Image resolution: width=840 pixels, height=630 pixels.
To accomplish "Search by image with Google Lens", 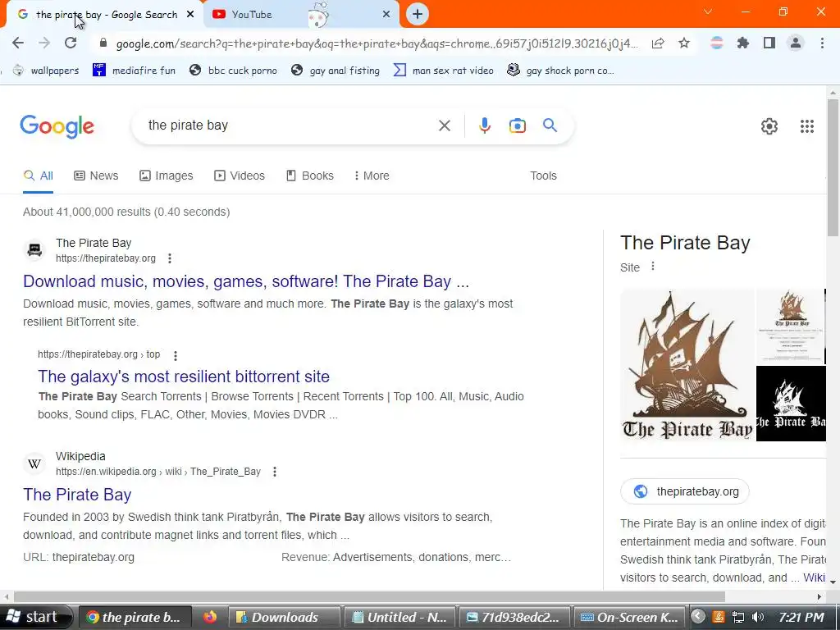I will [x=517, y=126].
